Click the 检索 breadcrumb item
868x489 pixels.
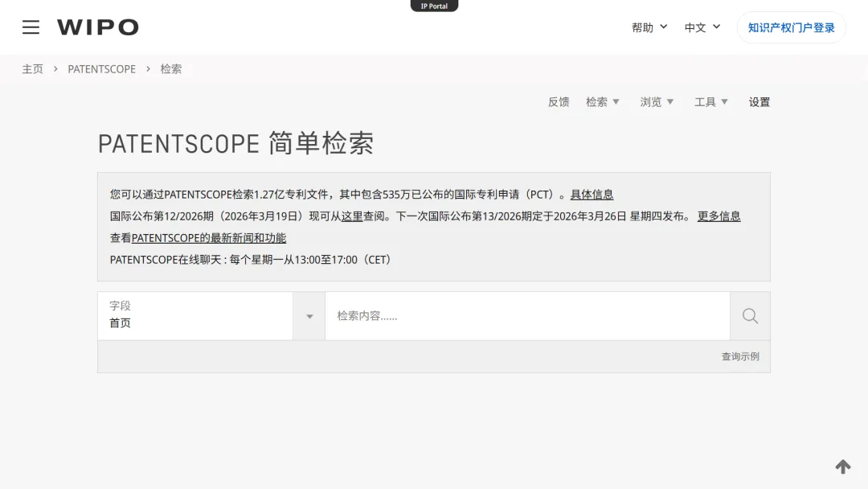click(x=171, y=68)
